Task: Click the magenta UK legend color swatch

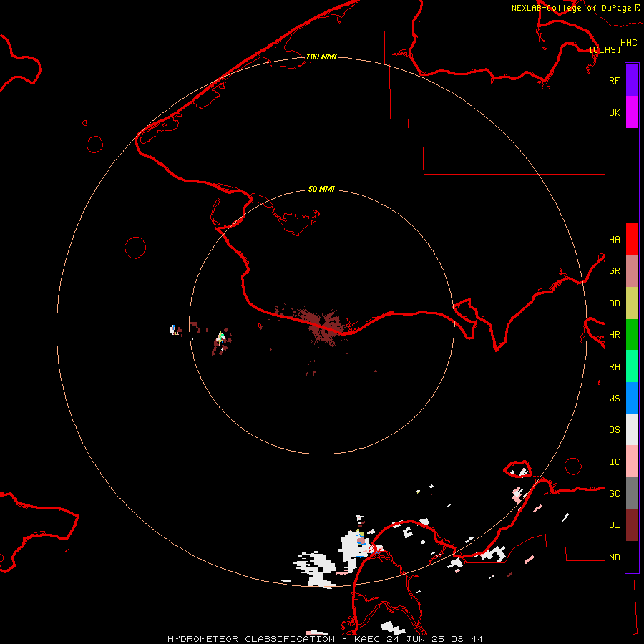Action: click(x=632, y=112)
